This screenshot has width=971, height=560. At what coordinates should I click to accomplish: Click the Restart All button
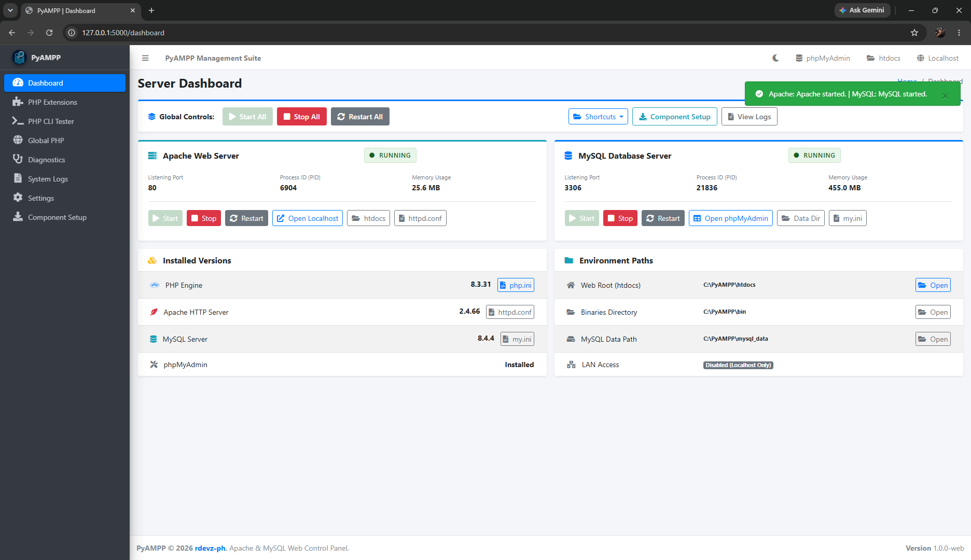[360, 117]
